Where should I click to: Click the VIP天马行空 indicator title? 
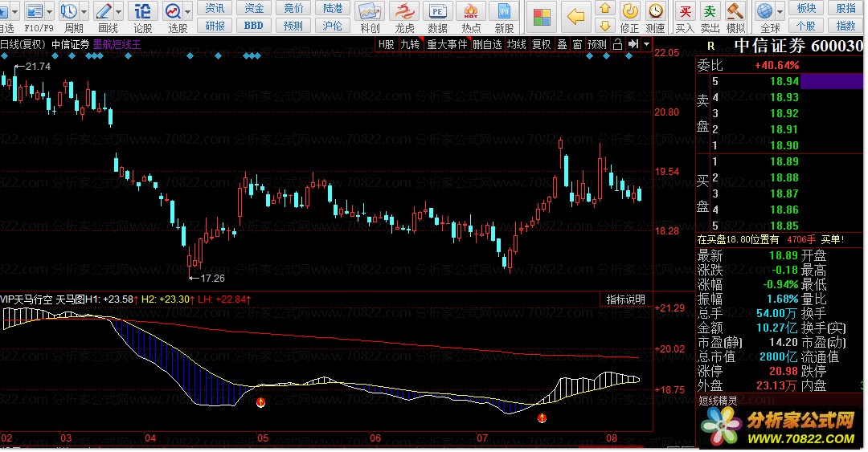26,299
